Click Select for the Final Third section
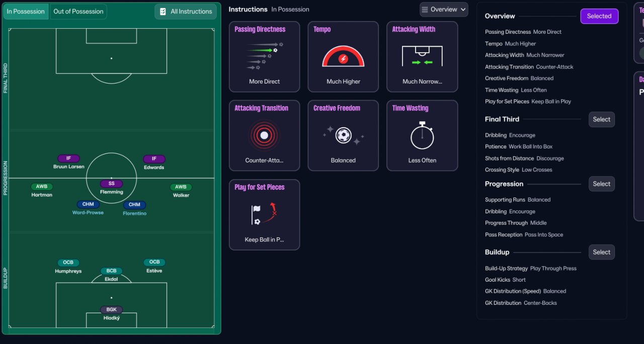The image size is (644, 344). click(602, 119)
